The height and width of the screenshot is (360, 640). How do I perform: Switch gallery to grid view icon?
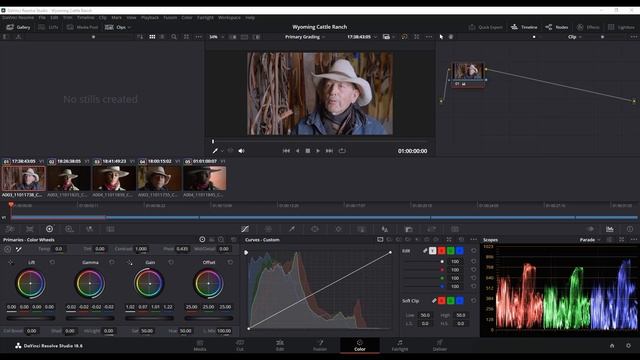click(152, 37)
